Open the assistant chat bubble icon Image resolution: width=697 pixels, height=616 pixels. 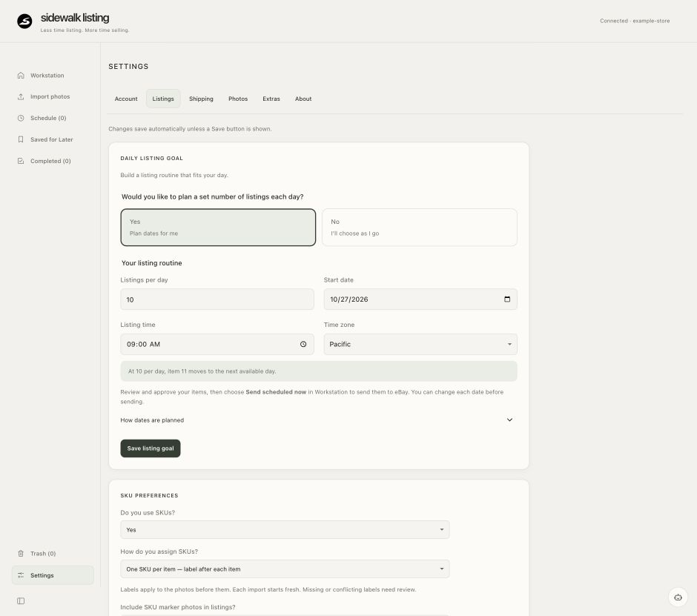pos(678,597)
